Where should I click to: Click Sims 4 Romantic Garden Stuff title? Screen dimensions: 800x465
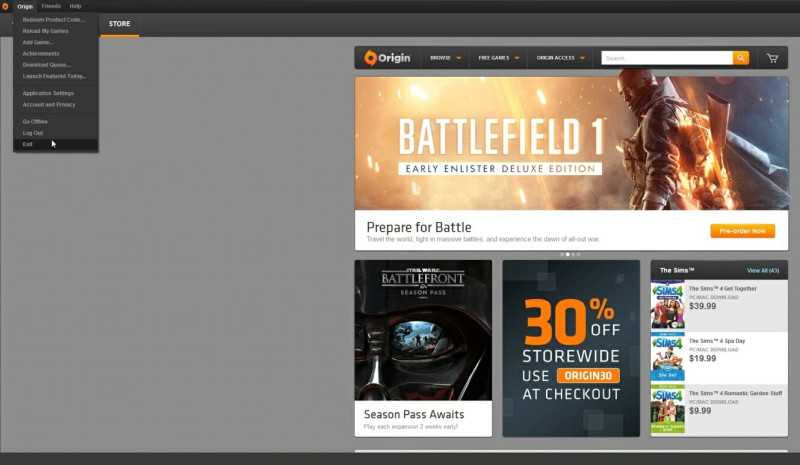point(735,393)
